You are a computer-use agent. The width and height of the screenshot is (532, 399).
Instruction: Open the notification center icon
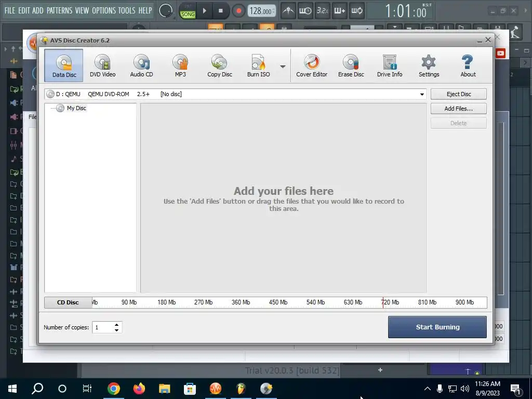tap(516, 389)
